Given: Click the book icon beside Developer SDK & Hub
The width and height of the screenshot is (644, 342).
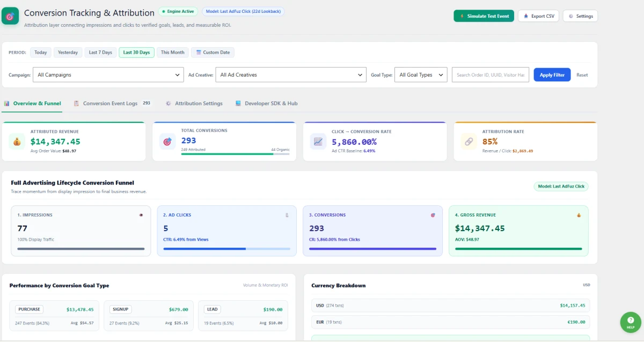Looking at the screenshot, I should tap(238, 103).
